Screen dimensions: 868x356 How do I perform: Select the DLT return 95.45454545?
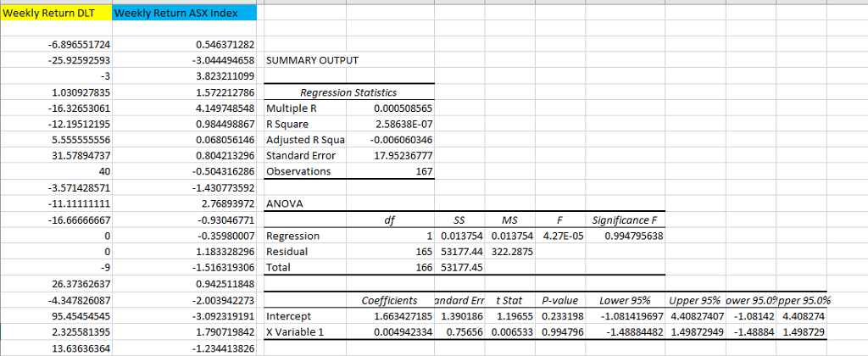[81, 317]
